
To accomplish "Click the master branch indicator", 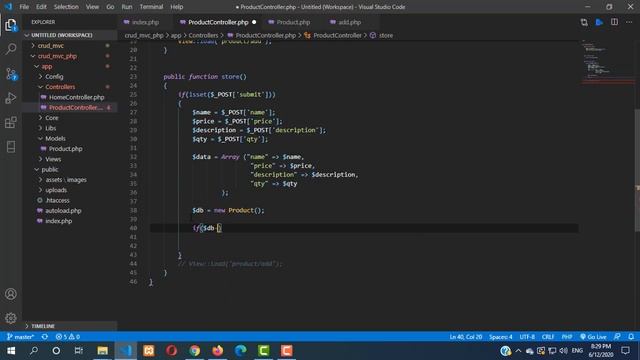I will coord(21,337).
